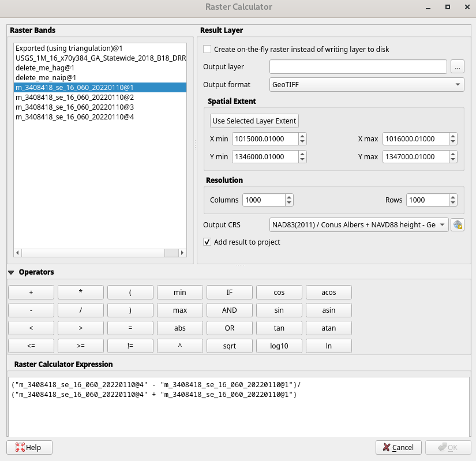476x461 pixels.
Task: Insert the sin function
Action: 279,310
